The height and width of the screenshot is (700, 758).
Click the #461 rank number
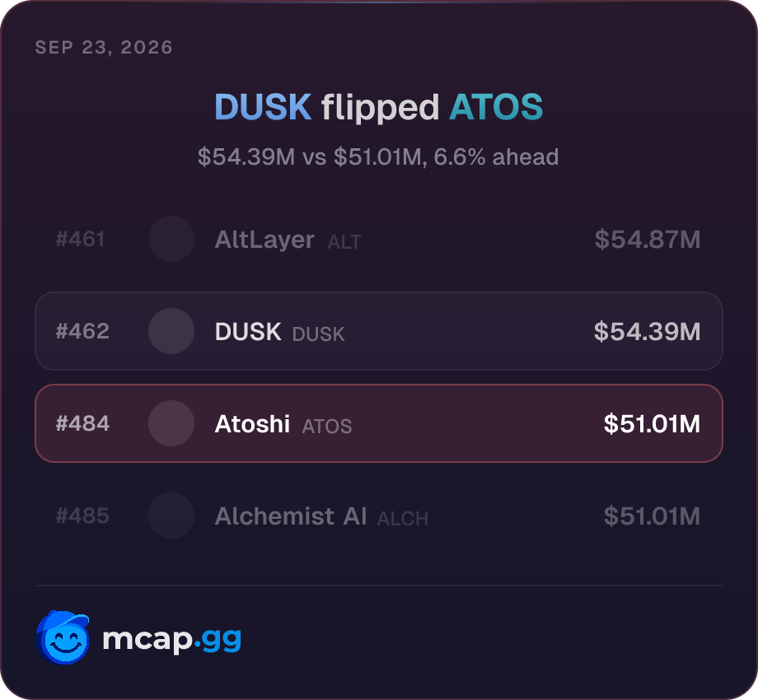(80, 239)
